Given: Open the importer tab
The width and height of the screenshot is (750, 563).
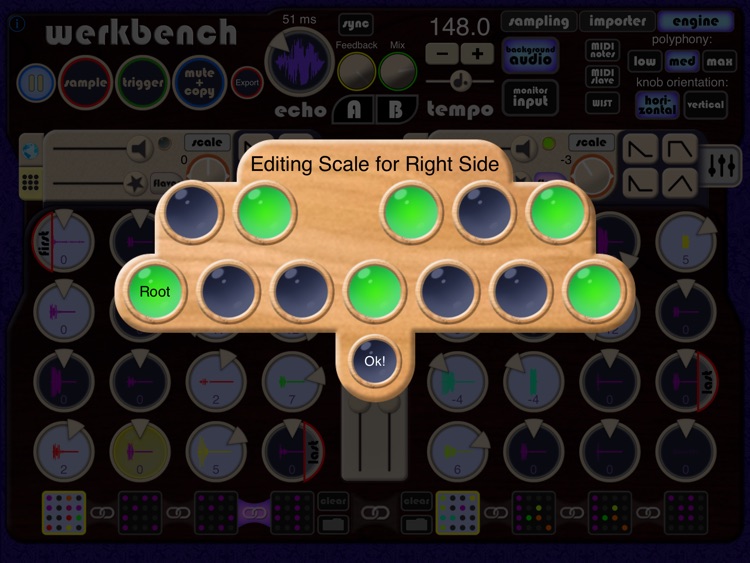Looking at the screenshot, I should click(618, 21).
